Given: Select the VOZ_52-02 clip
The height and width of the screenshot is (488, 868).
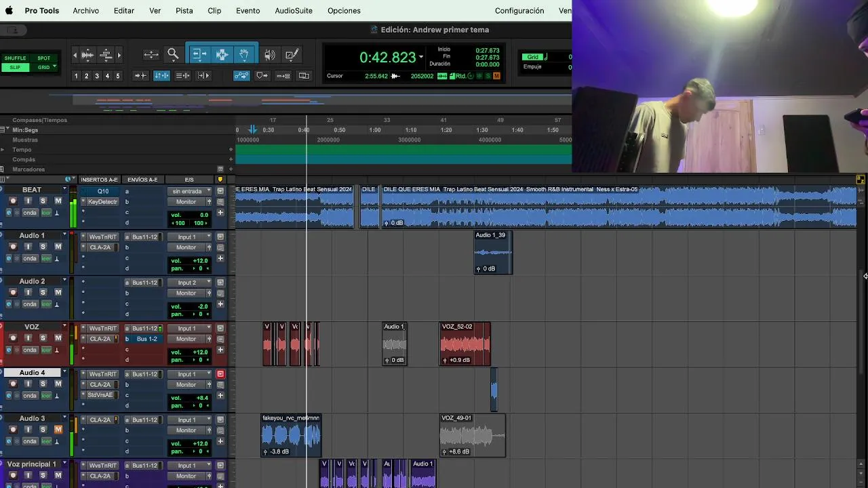Looking at the screenshot, I should point(465,344).
